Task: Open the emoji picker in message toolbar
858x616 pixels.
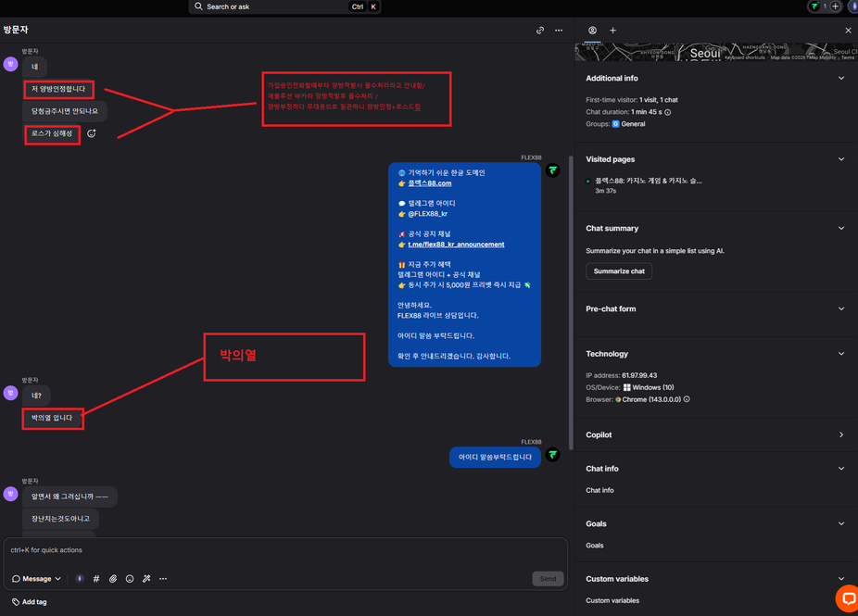Action: [130, 579]
